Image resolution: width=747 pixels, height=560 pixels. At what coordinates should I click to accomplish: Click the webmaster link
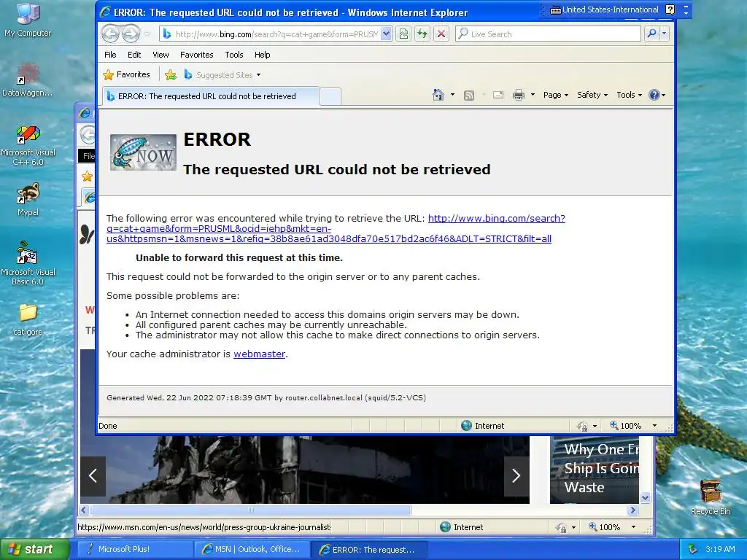259,354
